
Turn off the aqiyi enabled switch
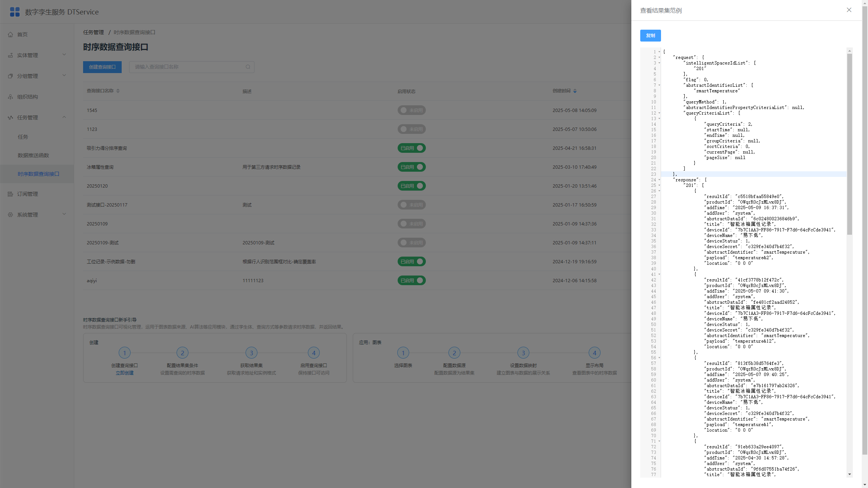click(x=411, y=280)
